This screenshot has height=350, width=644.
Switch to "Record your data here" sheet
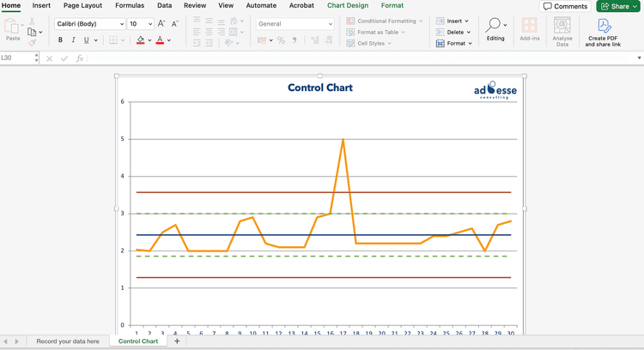coord(68,341)
